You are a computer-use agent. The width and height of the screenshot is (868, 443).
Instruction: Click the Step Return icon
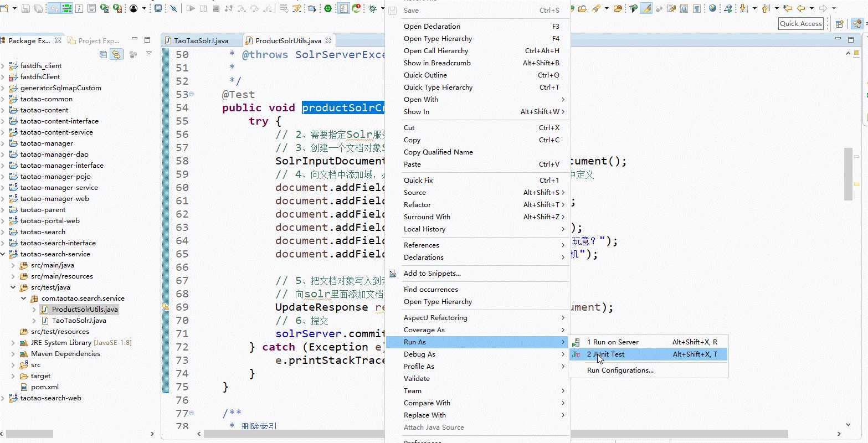click(x=268, y=8)
